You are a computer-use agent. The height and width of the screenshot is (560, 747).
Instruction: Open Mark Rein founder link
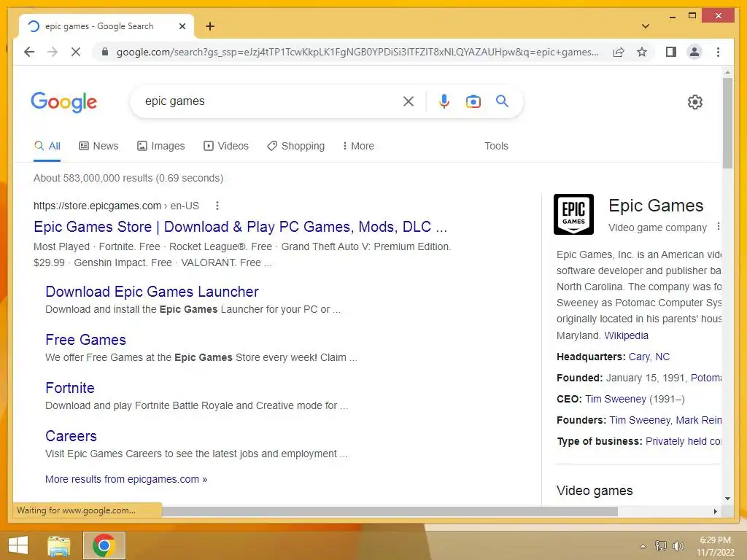point(698,420)
